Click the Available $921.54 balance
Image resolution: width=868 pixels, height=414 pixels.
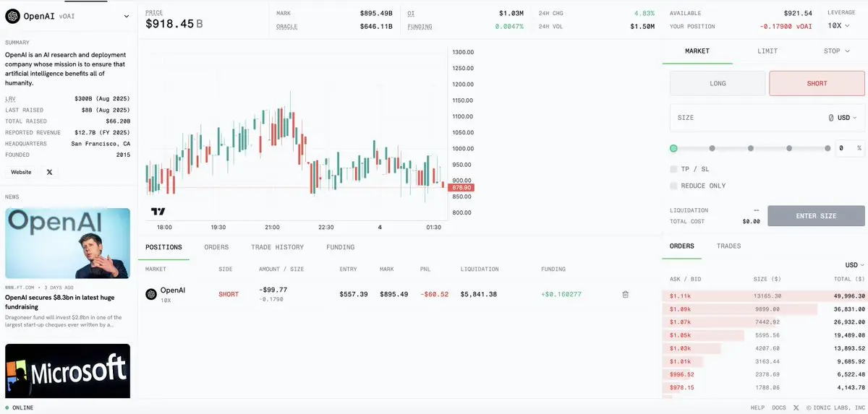(799, 13)
